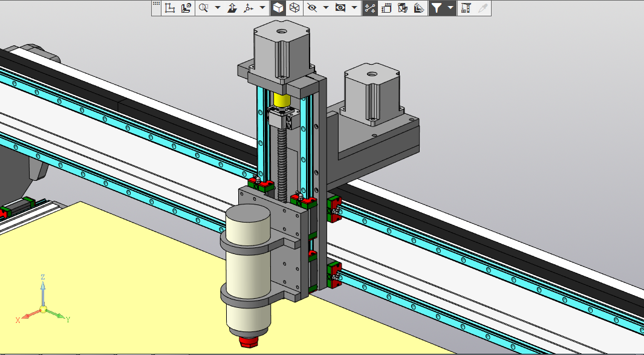Viewport: 644px width, 355px height.
Task: Click the selection filter funnel icon
Action: (x=437, y=8)
